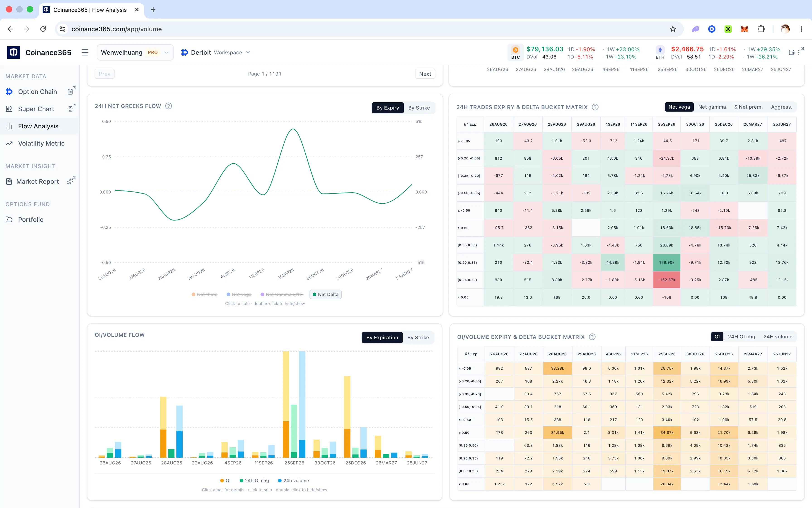The width and height of the screenshot is (812, 508).
Task: Click the tall 25SEP26 OI bar
Action: 285,404
